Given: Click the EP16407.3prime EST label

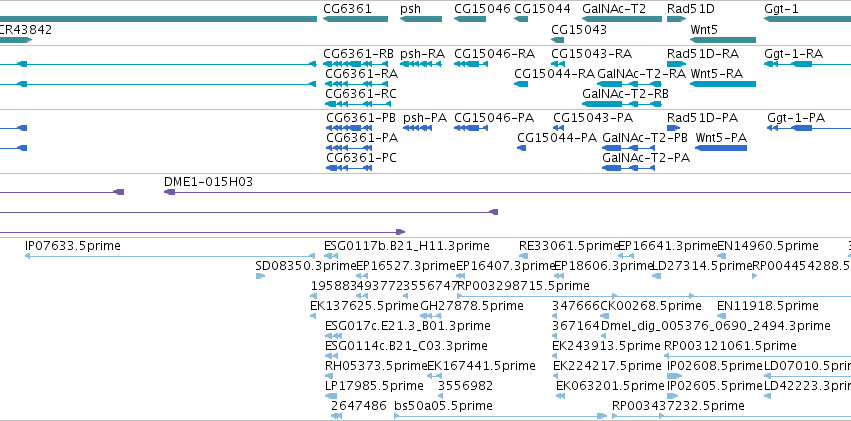Looking at the screenshot, I should tap(506, 266).
